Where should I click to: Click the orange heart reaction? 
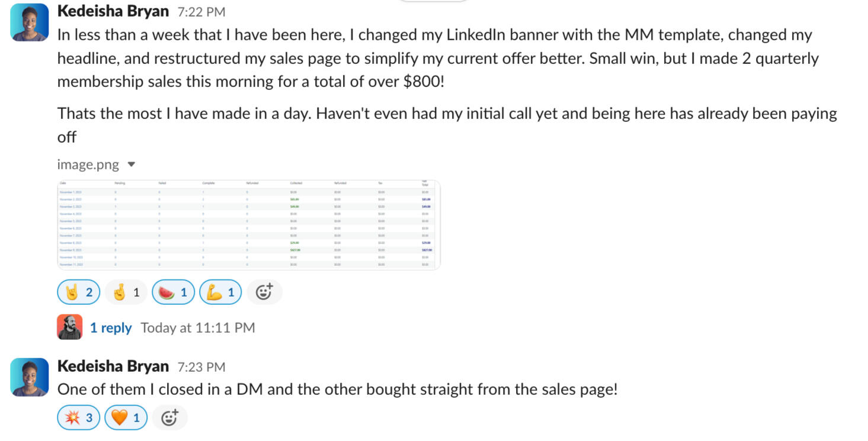tap(126, 418)
